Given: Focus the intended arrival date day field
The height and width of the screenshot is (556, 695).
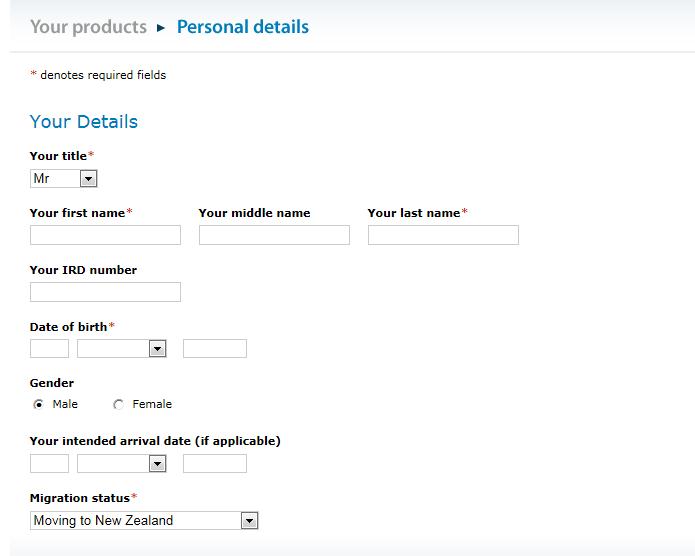Looking at the screenshot, I should 49,464.
